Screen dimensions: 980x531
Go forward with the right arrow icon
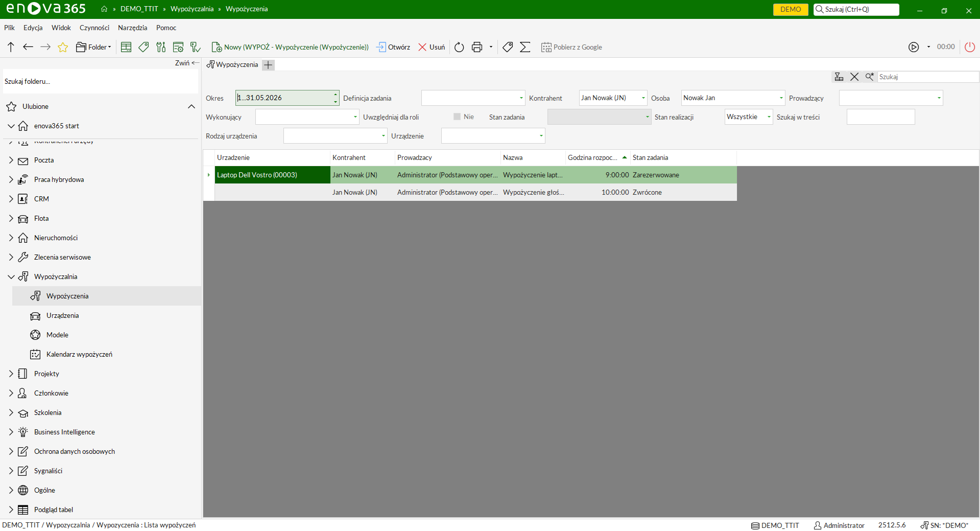pos(45,47)
